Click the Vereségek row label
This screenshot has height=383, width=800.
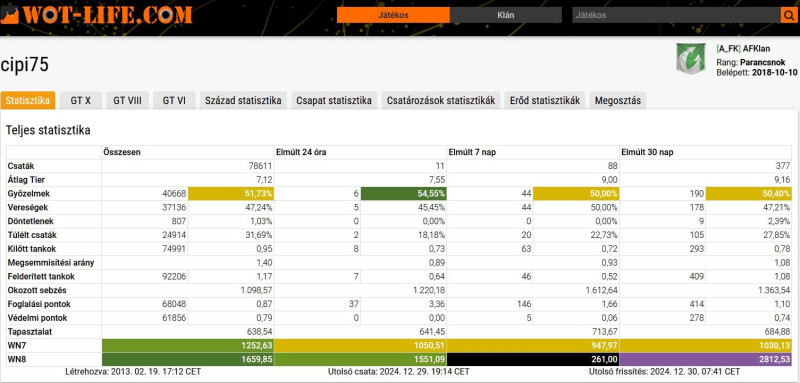tap(28, 208)
